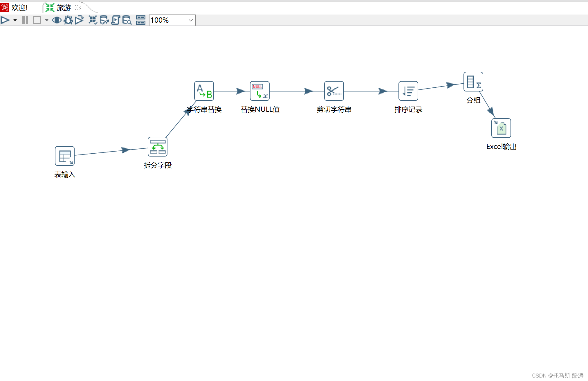Preview transformation using the eye icon

click(57, 20)
